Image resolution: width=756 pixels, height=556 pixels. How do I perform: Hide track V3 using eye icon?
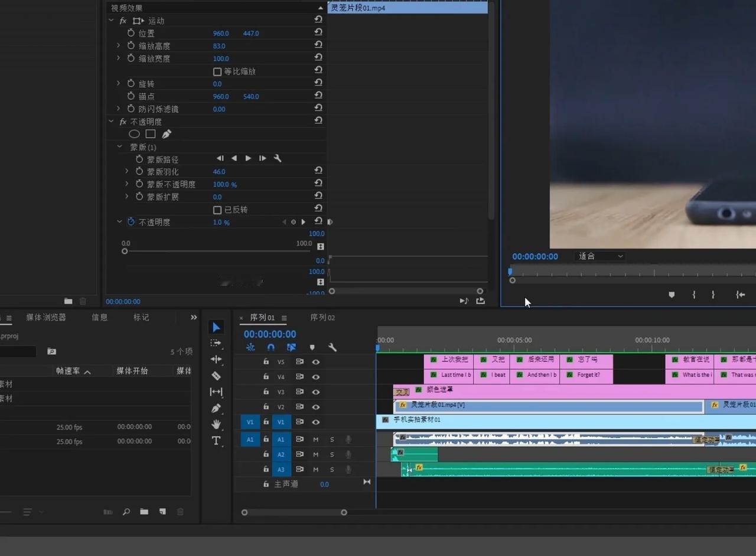click(316, 392)
